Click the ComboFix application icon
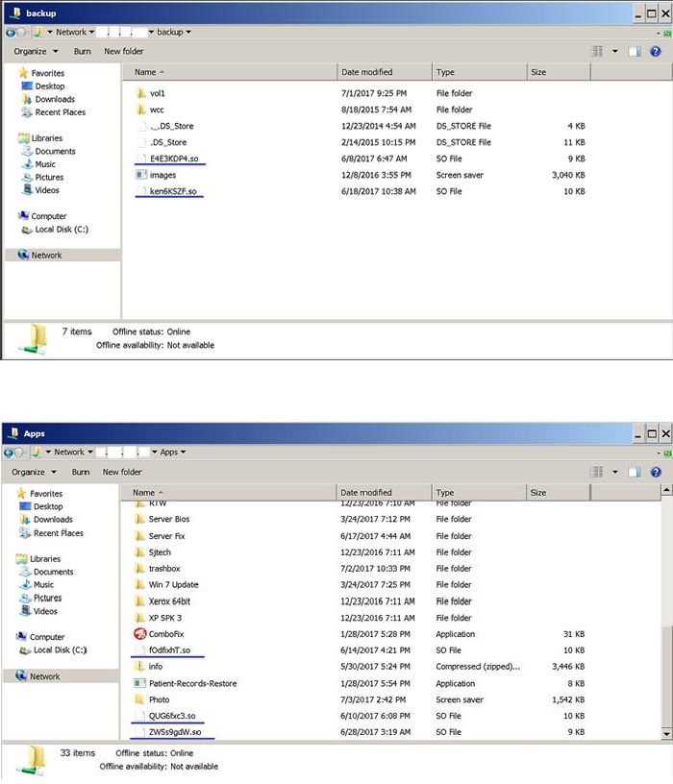This screenshot has height=784, width=673. click(140, 634)
